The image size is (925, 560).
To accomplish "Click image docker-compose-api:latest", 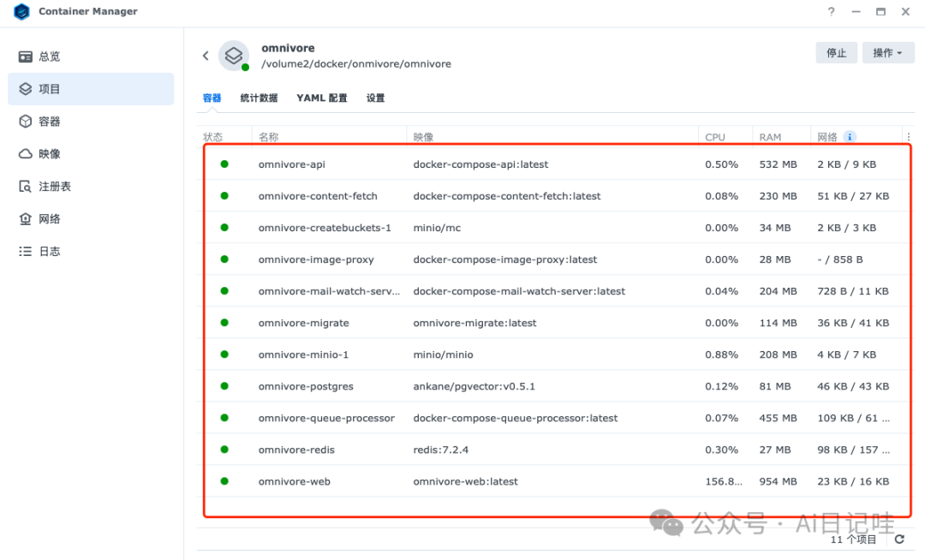I will click(x=480, y=164).
